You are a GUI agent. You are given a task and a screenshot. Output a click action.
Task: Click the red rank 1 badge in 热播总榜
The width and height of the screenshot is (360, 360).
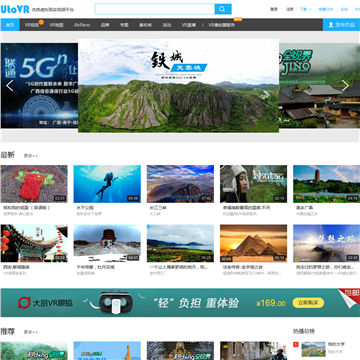coord(296,344)
